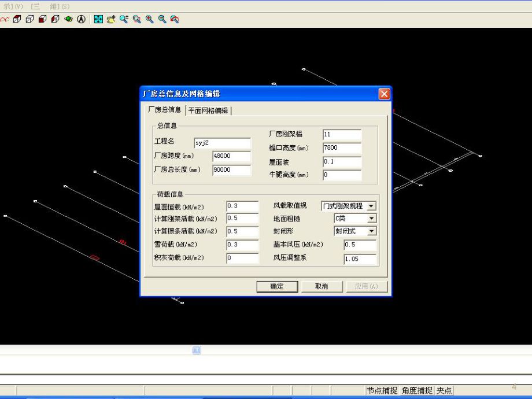Screen dimensions: 532x399
Task: Open the 地面粗糙 ground roughness dropdown
Action: click(x=373, y=219)
